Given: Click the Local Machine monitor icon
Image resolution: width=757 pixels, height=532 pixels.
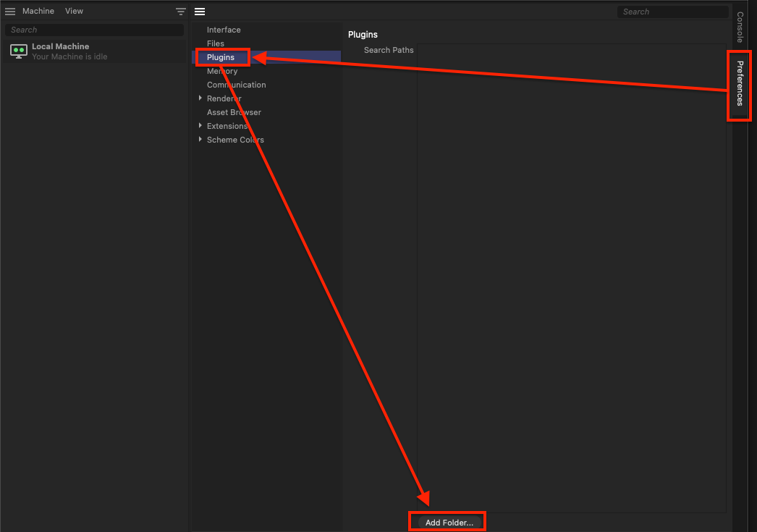Looking at the screenshot, I should tap(19, 51).
